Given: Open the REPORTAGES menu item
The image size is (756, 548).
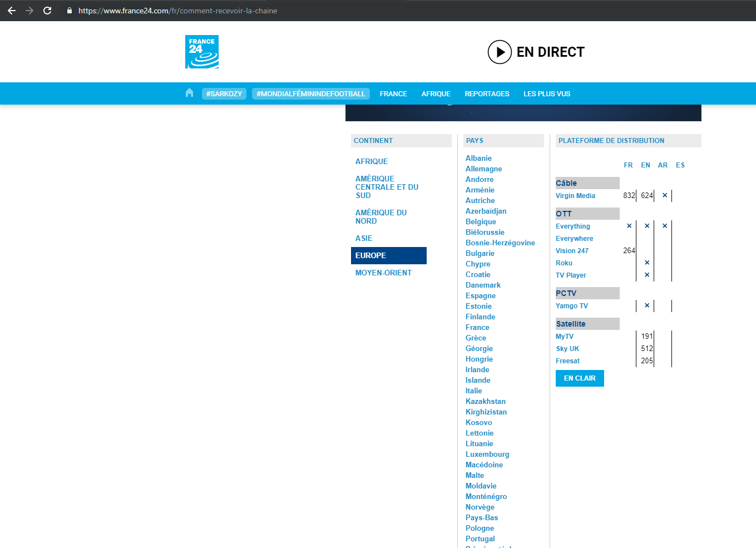Looking at the screenshot, I should click(487, 93).
